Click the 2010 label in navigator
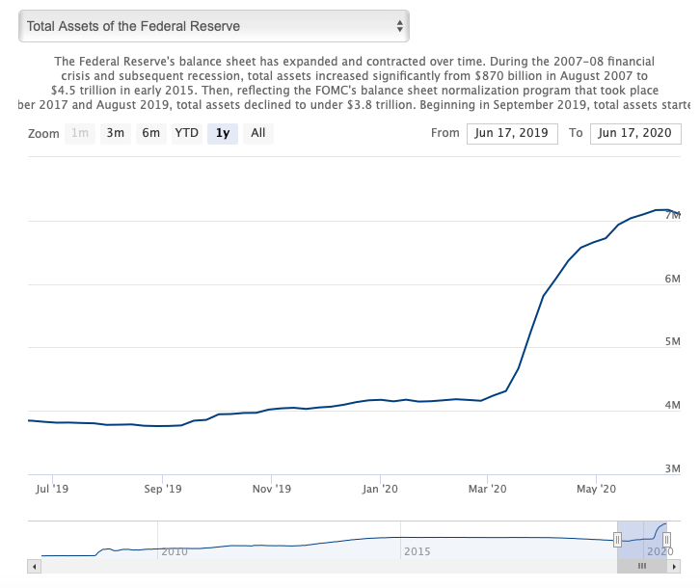This screenshot has height=588, width=700. pyautogui.click(x=175, y=551)
